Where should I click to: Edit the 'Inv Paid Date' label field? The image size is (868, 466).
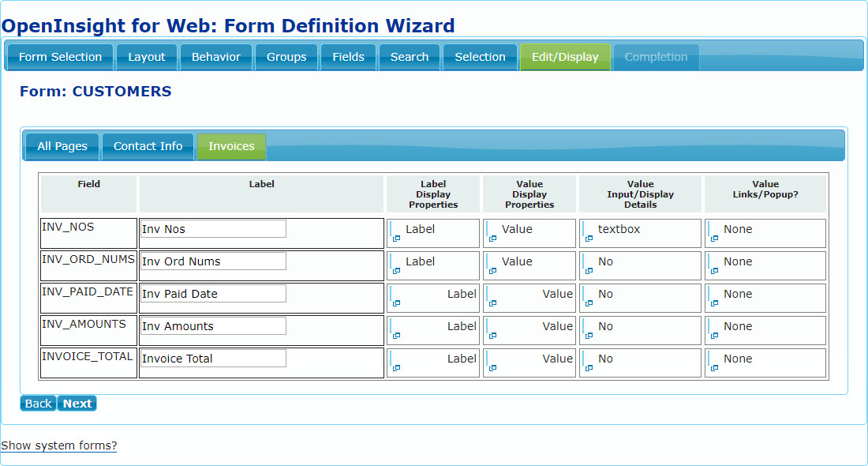213,294
